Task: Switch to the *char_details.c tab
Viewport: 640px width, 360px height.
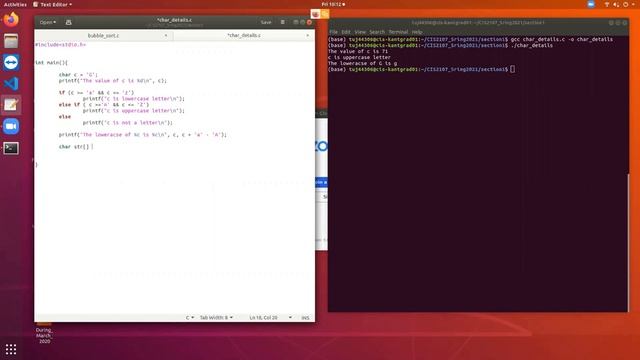Action: [x=244, y=36]
